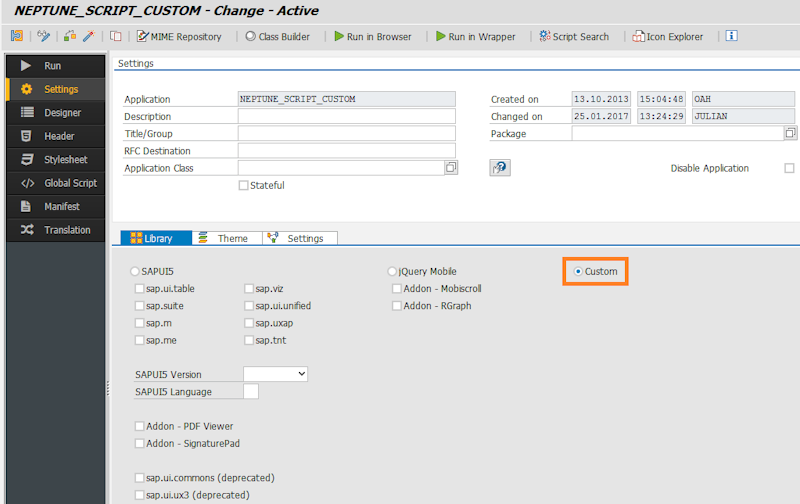Check the sap.m checkbox
Viewport: 800px width, 504px height.
click(139, 323)
